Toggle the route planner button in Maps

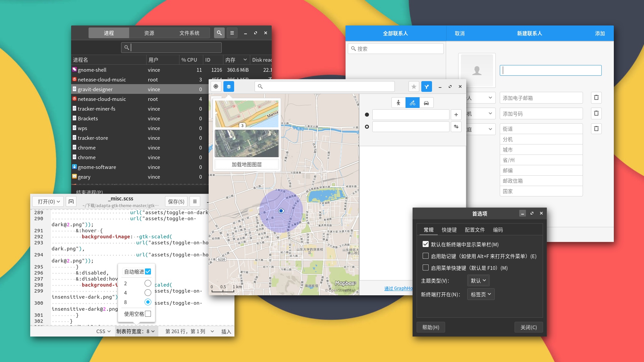coord(427,86)
